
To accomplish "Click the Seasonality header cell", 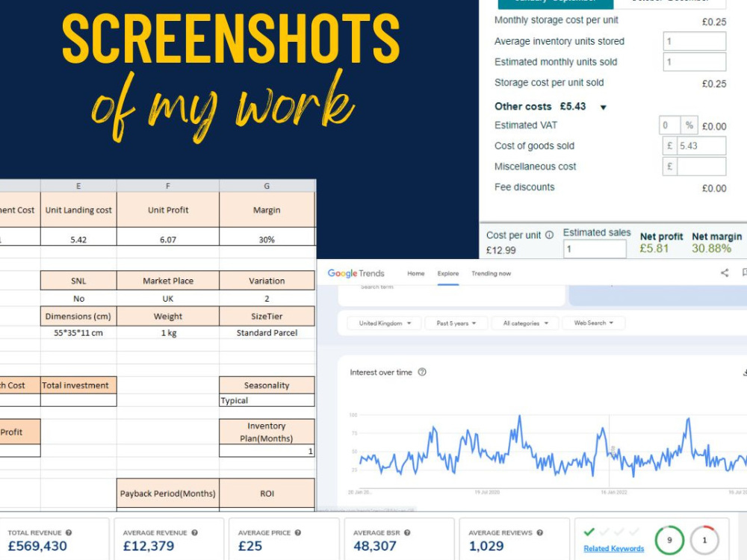I will coord(267,385).
